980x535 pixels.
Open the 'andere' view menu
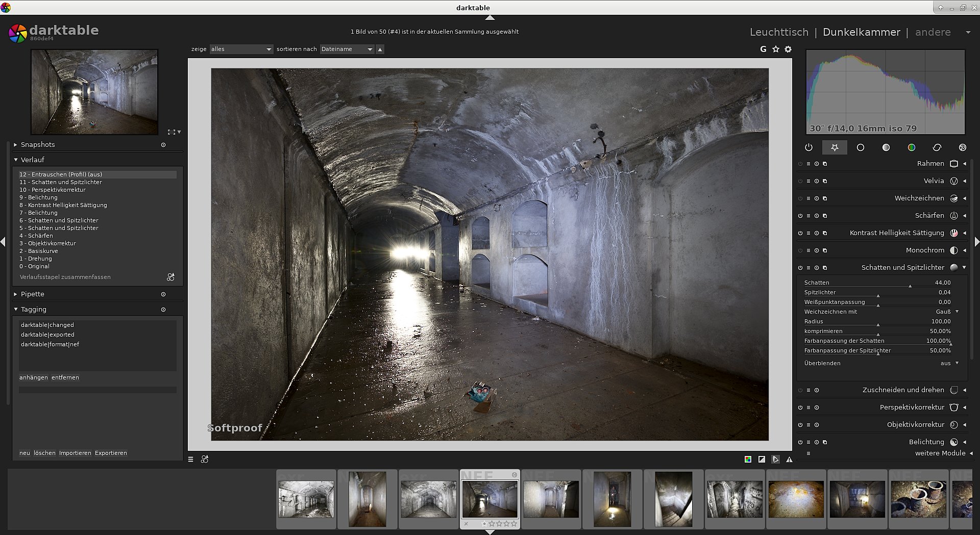click(x=933, y=32)
